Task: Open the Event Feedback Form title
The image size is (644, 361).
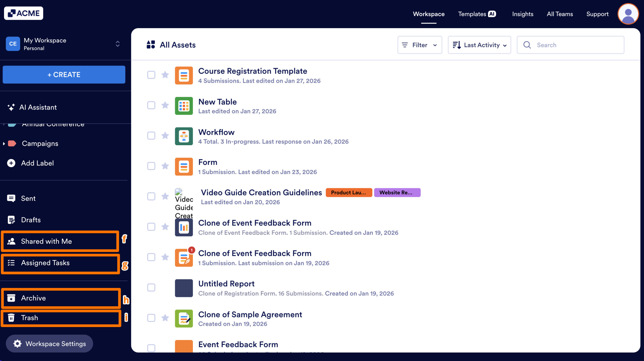Action: 238,344
